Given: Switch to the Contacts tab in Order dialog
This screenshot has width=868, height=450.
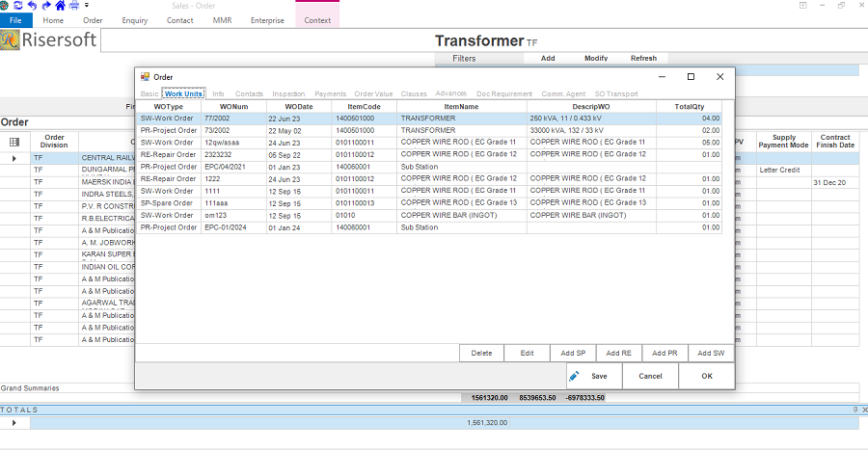Looking at the screenshot, I should [x=250, y=94].
